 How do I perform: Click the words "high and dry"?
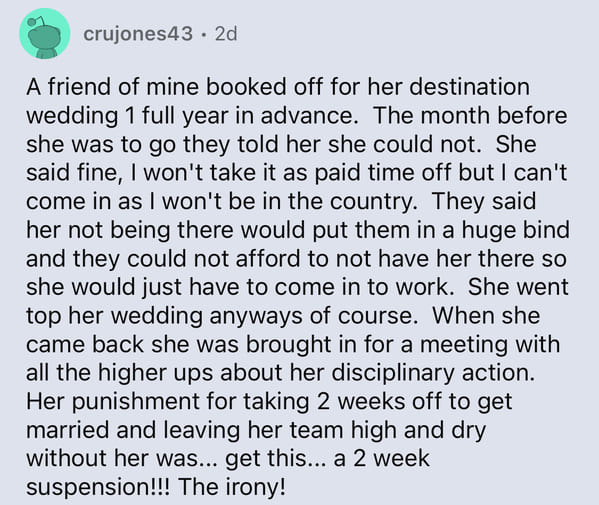click(x=418, y=430)
